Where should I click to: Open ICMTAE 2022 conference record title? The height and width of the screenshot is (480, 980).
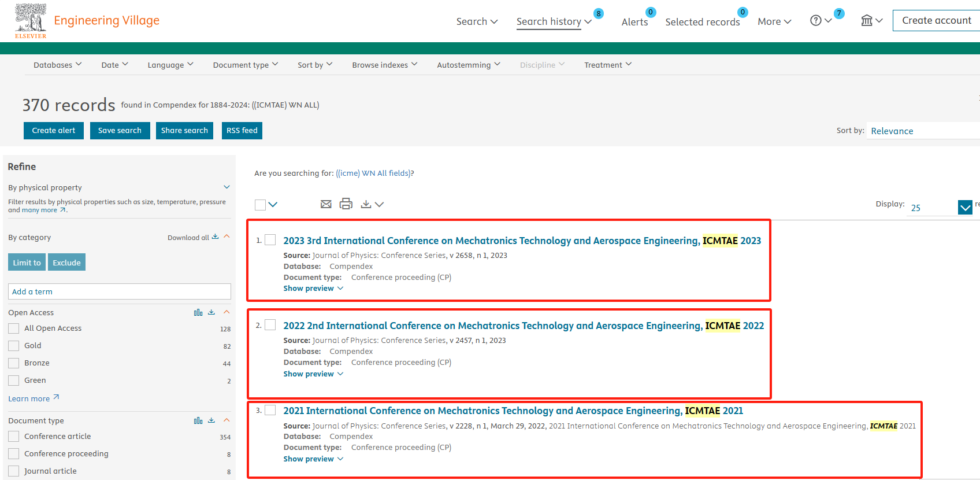524,326
